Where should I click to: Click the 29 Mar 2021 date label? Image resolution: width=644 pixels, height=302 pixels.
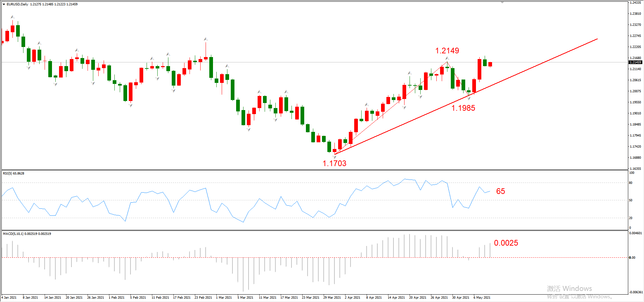click(x=332, y=298)
